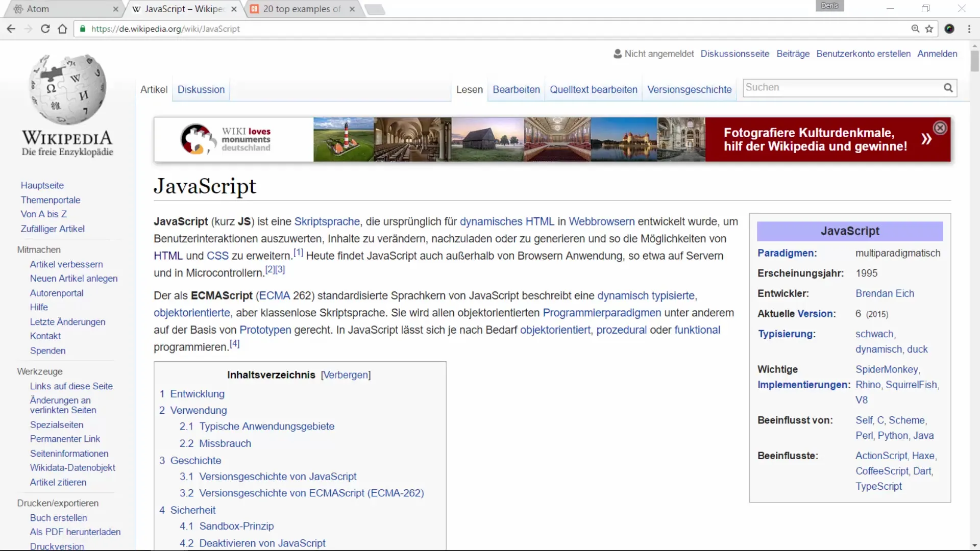Collapse the table of contents via Verbergen
Screen dimensions: 980x551
pos(346,375)
